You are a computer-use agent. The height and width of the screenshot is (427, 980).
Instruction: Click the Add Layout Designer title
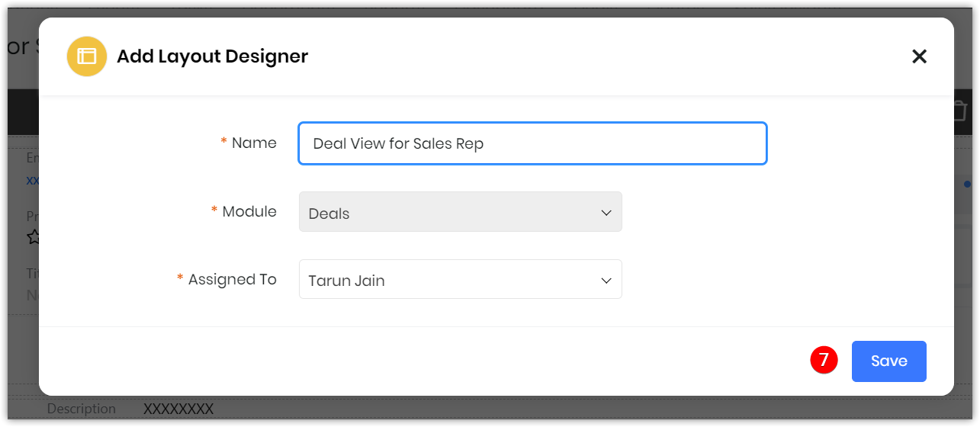(213, 56)
